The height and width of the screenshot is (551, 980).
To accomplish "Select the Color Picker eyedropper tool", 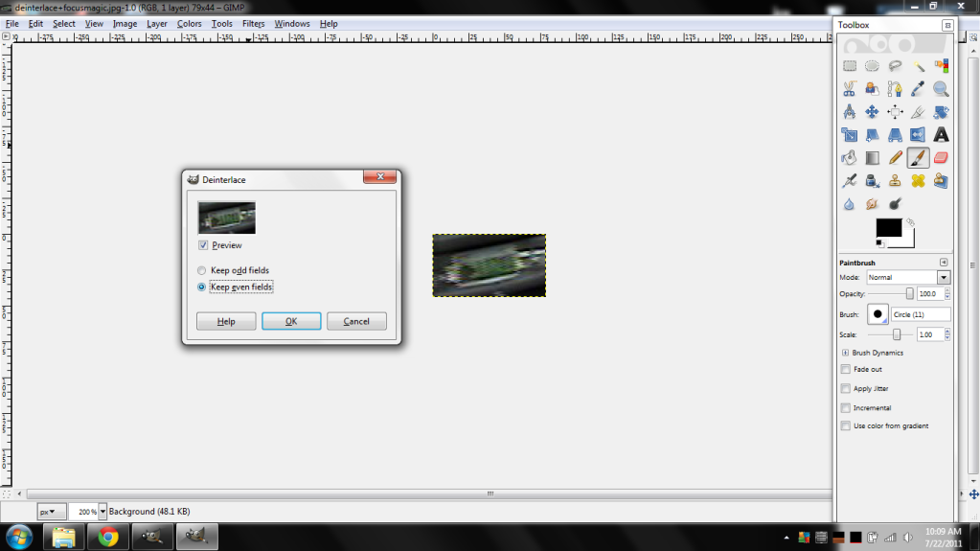I will (x=918, y=89).
